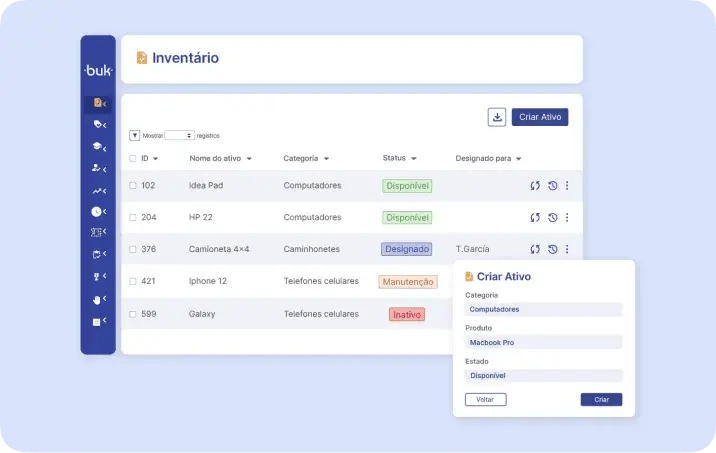View history icon for Camioneta 4×4
Viewport: 716px width, 453px height.
pyautogui.click(x=553, y=249)
